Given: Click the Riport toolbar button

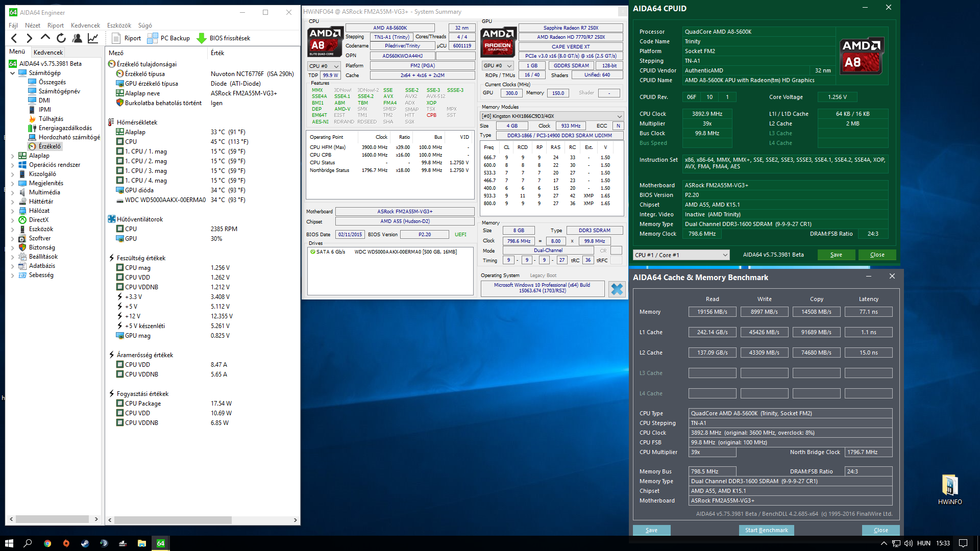Looking at the screenshot, I should 126,38.
